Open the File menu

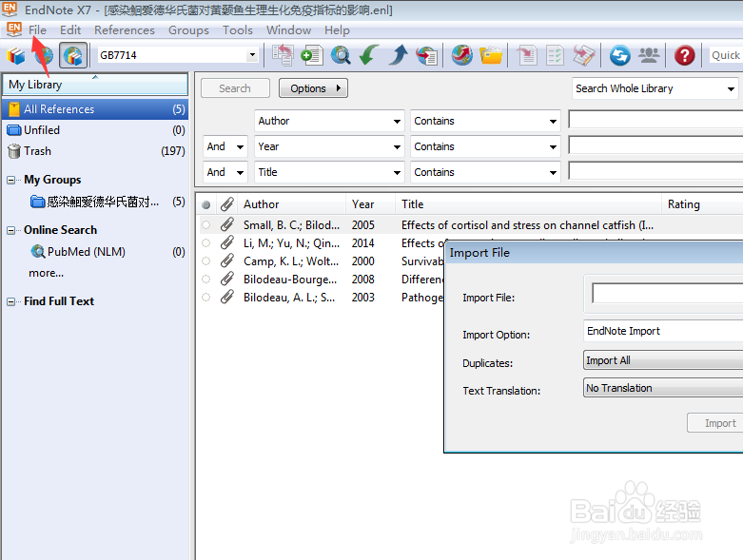[x=37, y=29]
